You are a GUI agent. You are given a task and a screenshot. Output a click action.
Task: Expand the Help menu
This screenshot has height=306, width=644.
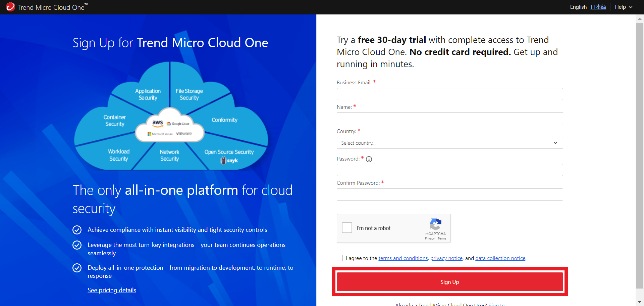(624, 7)
